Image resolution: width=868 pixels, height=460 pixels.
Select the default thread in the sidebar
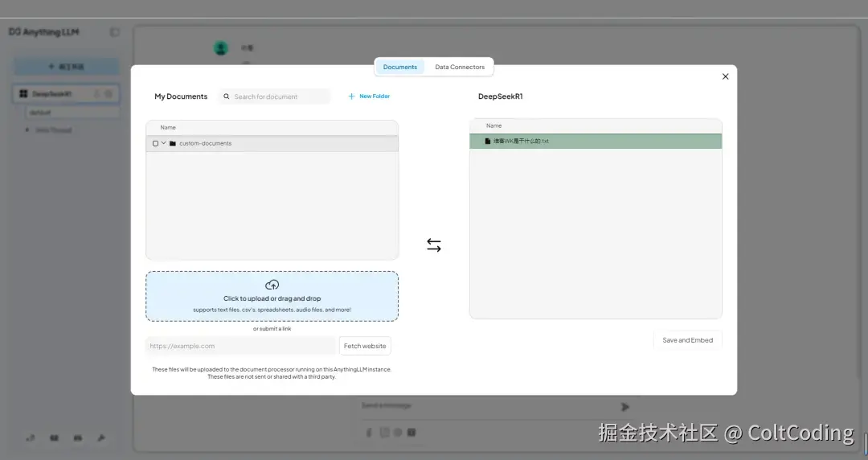(x=72, y=113)
